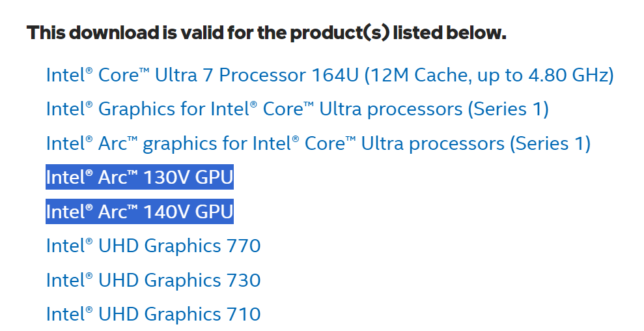Image resolution: width=644 pixels, height=331 pixels.
Task: Open the Intel UHD Graphics 770 link
Action: pos(153,246)
